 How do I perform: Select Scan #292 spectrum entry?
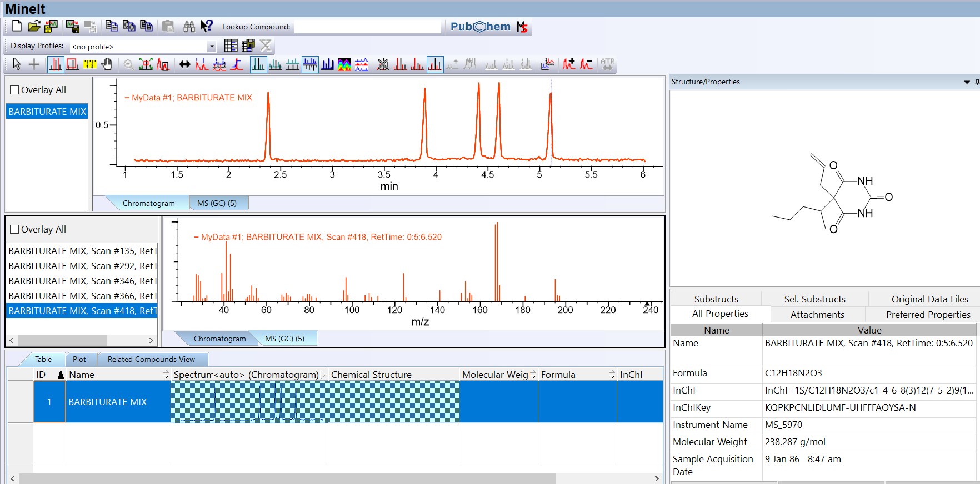[x=82, y=266]
